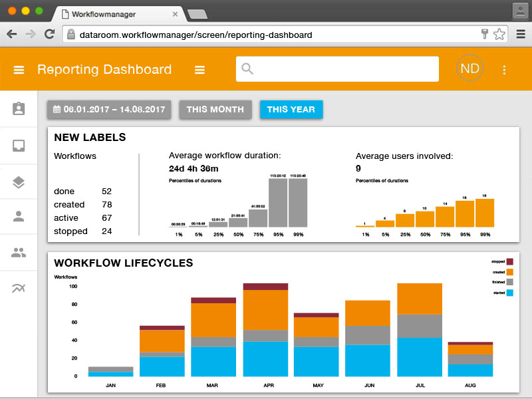
Task: Click the active workflows count 67
Action: pos(106,218)
